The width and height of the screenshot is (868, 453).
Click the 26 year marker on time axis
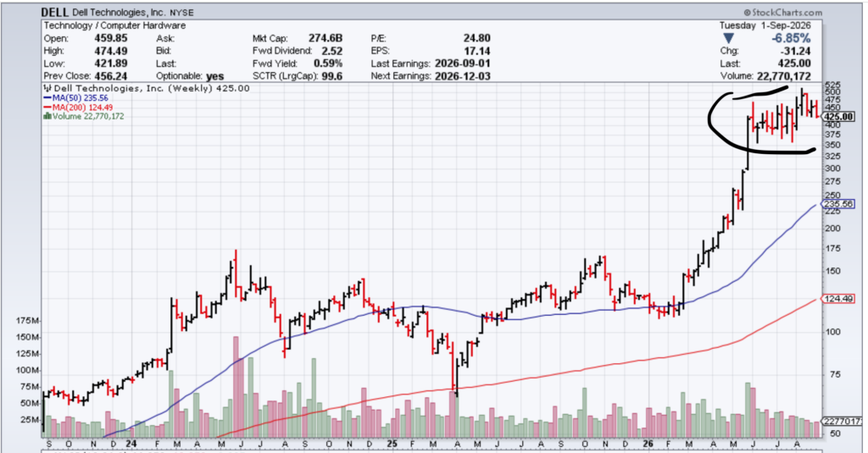(x=648, y=444)
